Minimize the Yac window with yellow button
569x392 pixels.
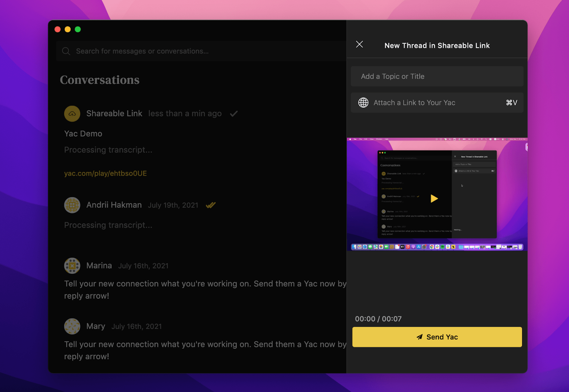click(x=68, y=30)
